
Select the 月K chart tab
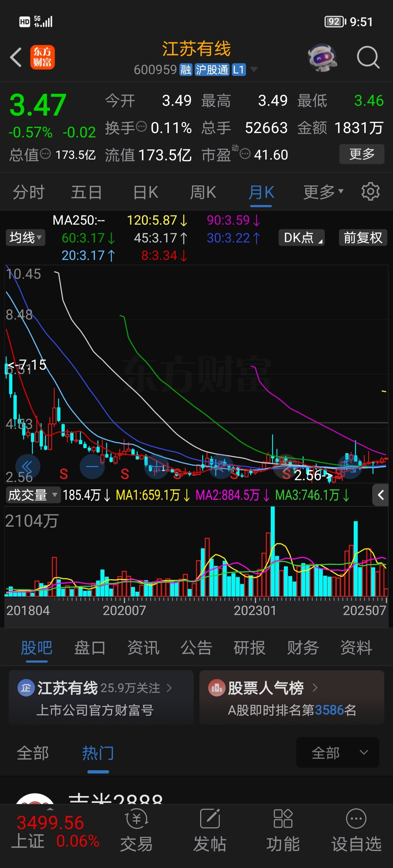coord(261,192)
